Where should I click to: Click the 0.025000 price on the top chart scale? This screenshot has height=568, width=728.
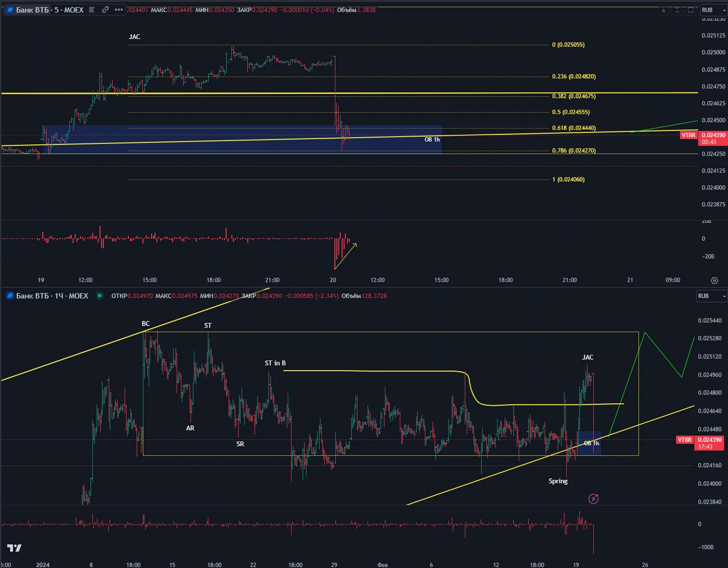714,52
